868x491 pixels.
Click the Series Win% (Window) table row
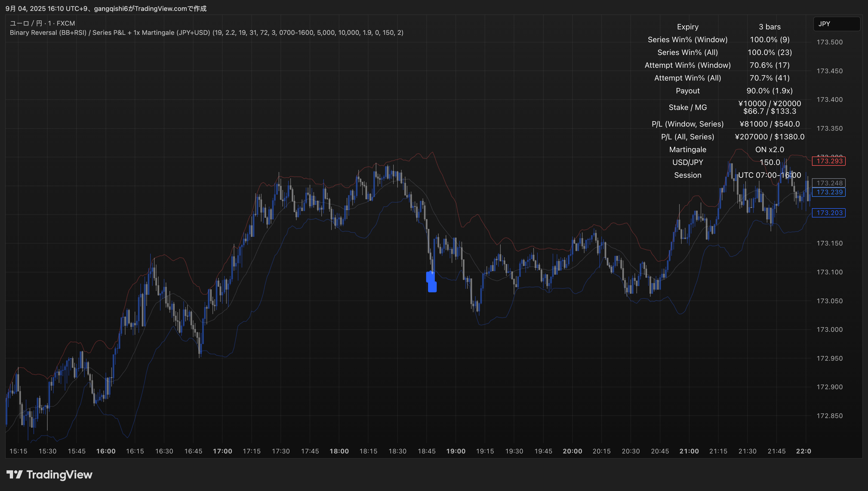[688, 40]
